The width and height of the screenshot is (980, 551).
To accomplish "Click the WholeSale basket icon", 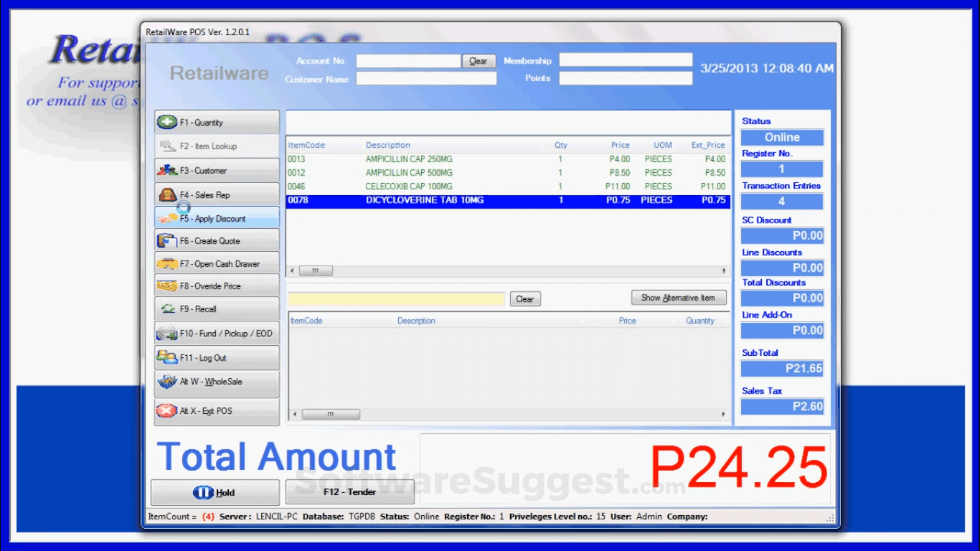I will click(x=167, y=382).
